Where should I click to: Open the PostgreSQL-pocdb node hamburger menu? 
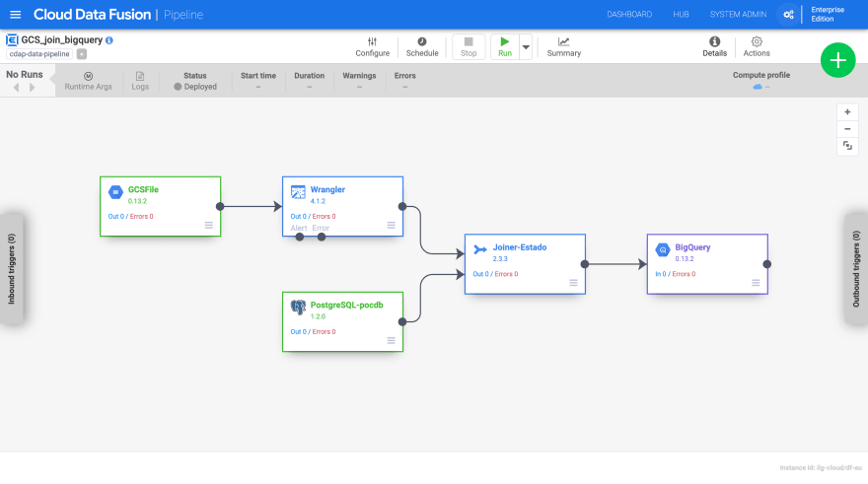click(x=391, y=340)
